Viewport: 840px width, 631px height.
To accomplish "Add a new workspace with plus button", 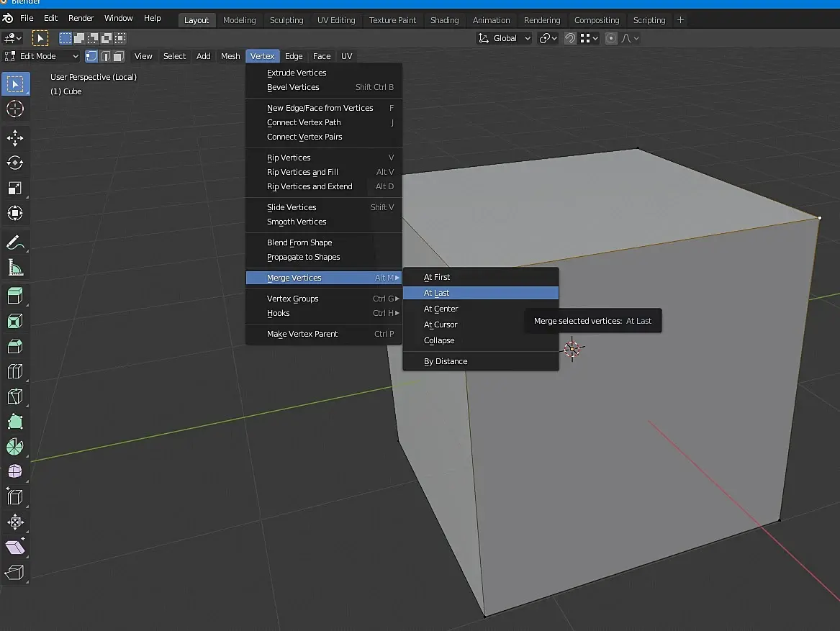I will [680, 20].
